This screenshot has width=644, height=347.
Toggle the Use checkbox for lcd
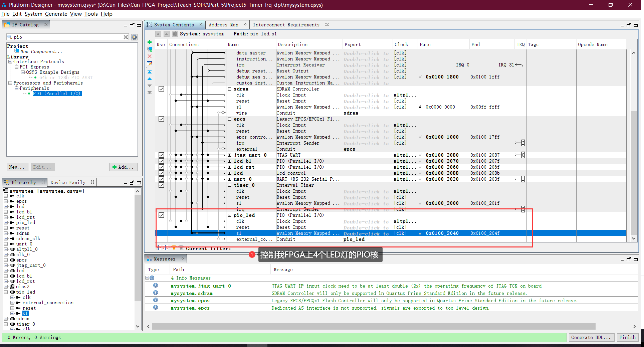[161, 173]
